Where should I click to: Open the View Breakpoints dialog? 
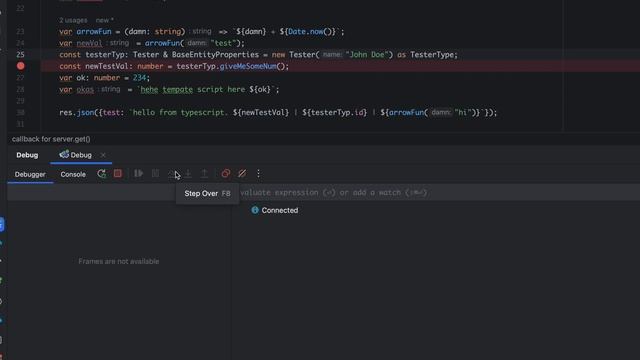point(226,173)
